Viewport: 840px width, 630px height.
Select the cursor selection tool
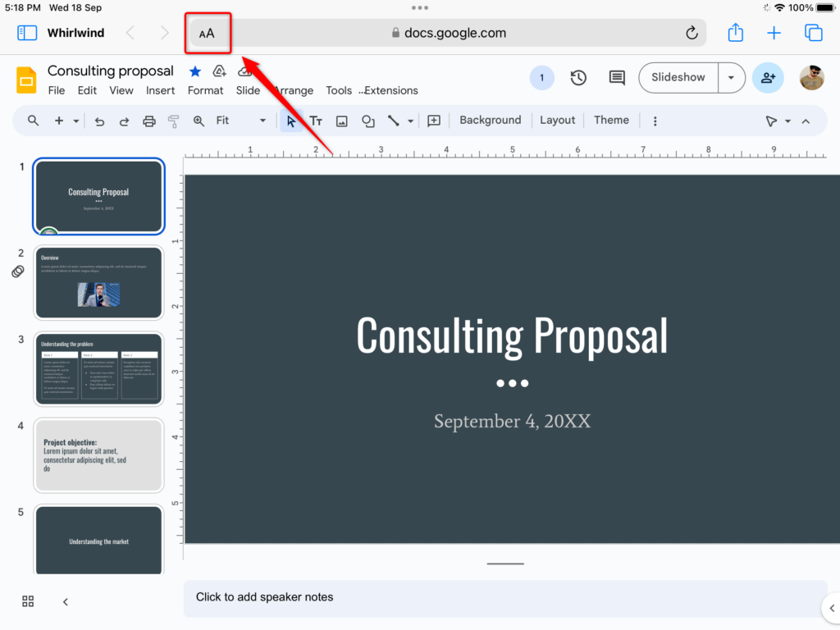coord(291,121)
